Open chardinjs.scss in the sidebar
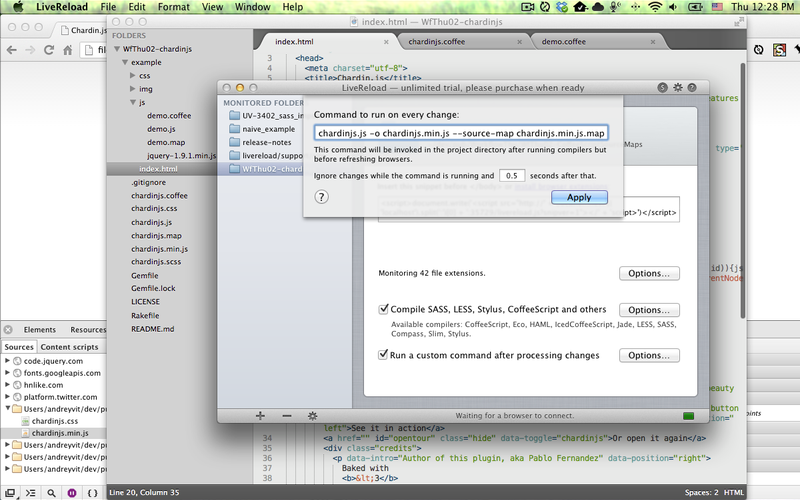The height and width of the screenshot is (500, 800). pos(156,262)
